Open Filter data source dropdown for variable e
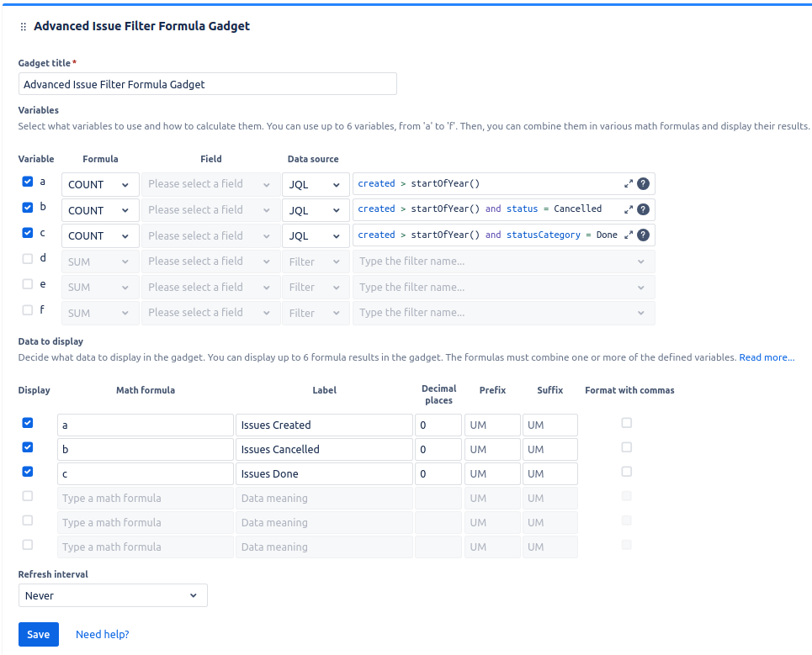 pos(316,288)
